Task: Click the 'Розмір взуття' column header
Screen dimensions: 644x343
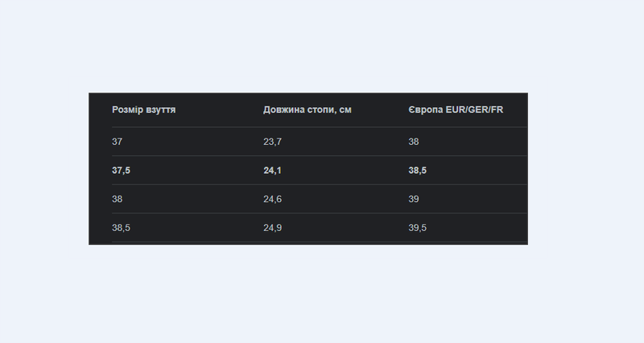Action: [x=144, y=110]
